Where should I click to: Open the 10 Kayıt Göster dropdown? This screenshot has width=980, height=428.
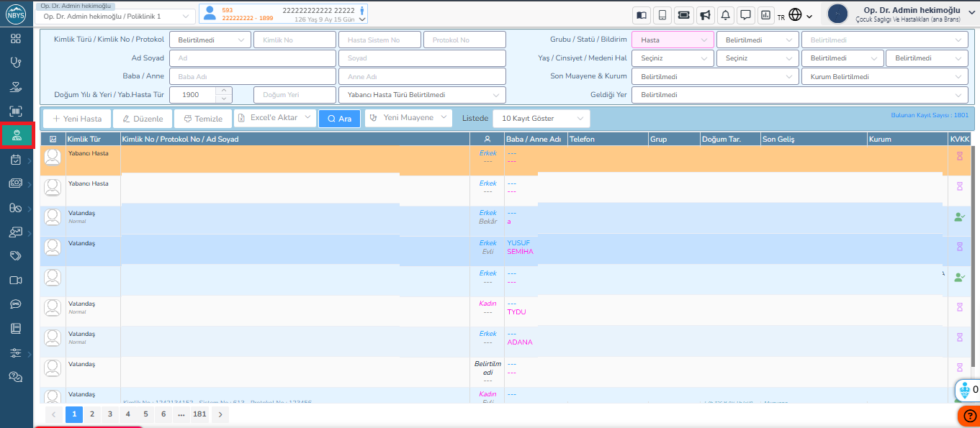click(541, 118)
